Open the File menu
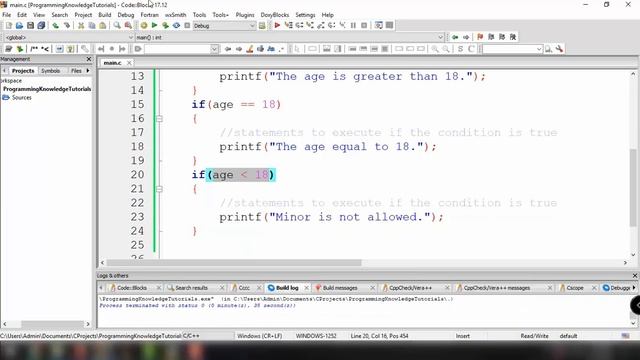The width and height of the screenshot is (640, 360). pos(7,15)
